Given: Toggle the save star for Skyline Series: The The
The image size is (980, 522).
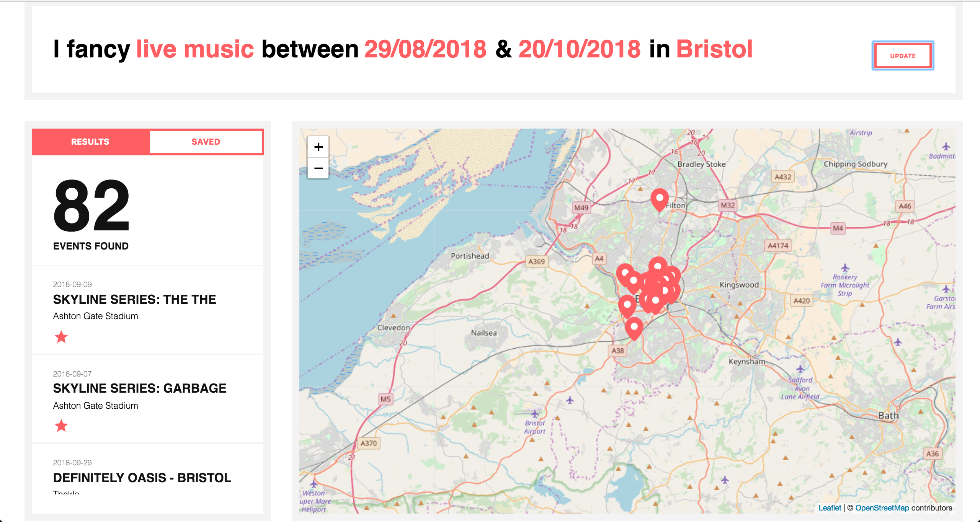Looking at the screenshot, I should pos(61,337).
